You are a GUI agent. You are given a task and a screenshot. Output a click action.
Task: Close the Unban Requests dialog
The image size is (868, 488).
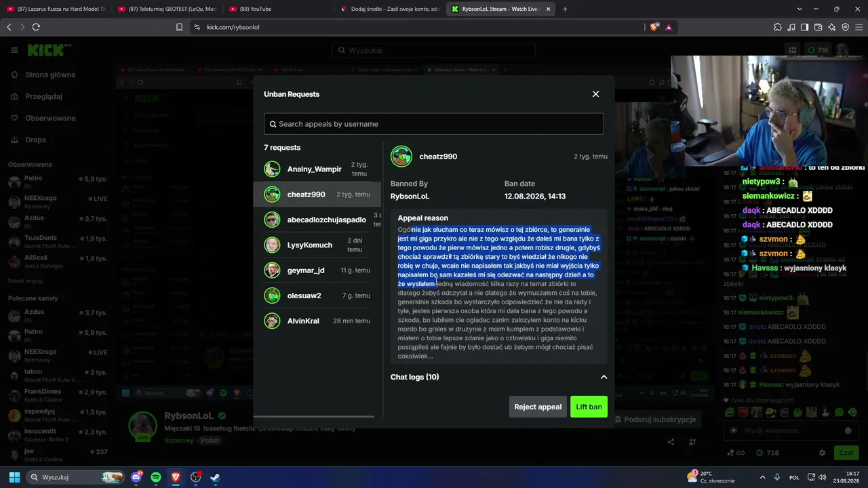click(595, 94)
